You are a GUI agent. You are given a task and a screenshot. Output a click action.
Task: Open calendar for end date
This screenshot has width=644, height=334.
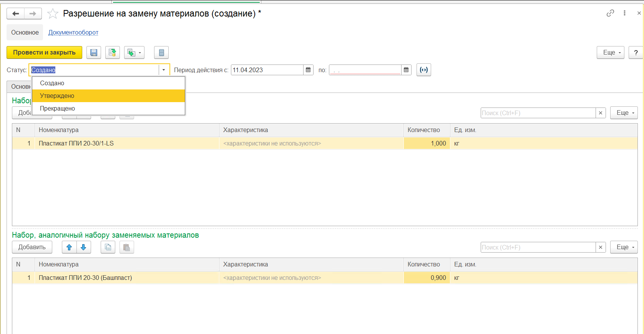point(406,70)
